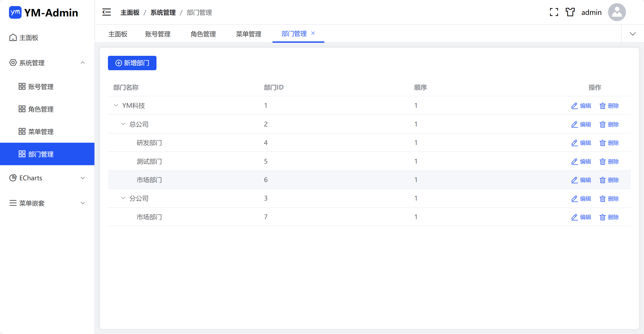Click the 新增部门 button

[x=132, y=63]
